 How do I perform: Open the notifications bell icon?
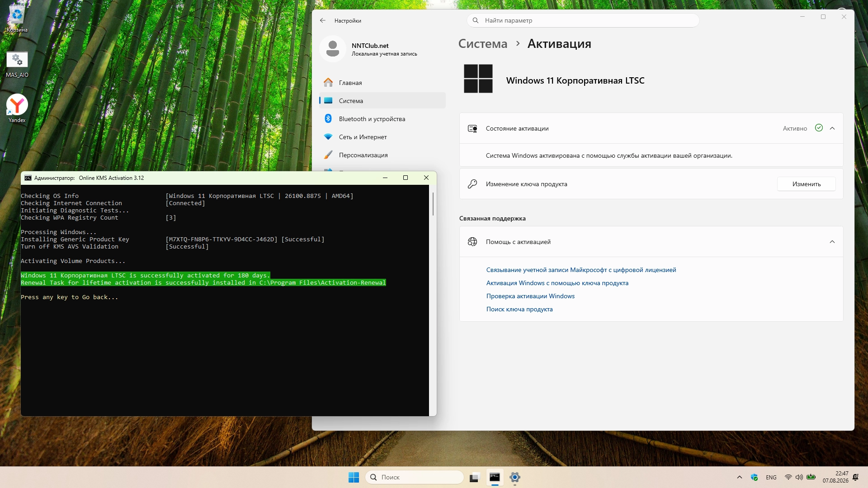pyautogui.click(x=855, y=477)
